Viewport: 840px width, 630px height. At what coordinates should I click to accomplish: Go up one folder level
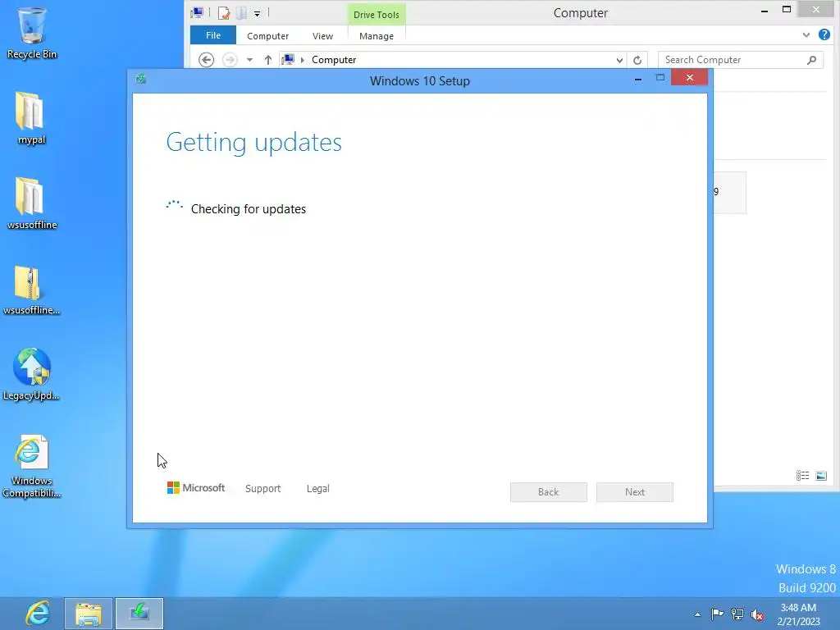click(268, 59)
